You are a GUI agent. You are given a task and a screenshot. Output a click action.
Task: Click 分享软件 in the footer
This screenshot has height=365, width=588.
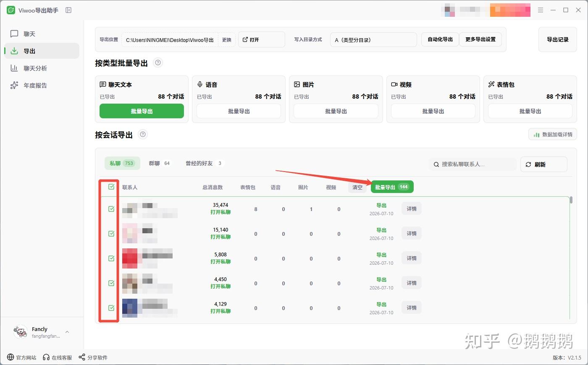pos(93,358)
